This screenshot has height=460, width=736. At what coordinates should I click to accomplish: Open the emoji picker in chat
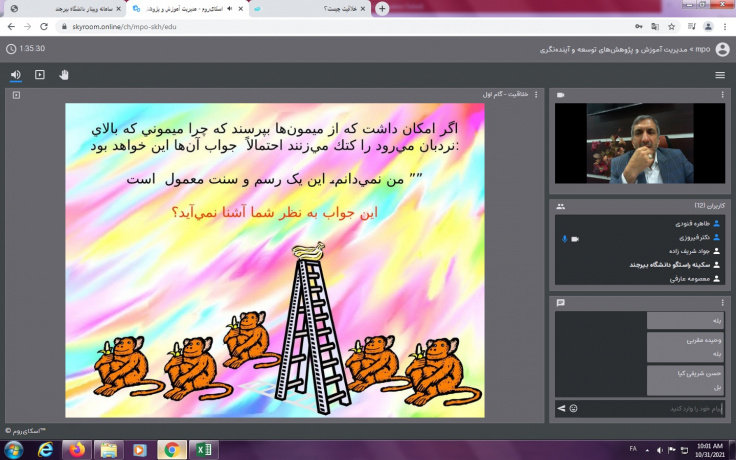click(x=574, y=408)
